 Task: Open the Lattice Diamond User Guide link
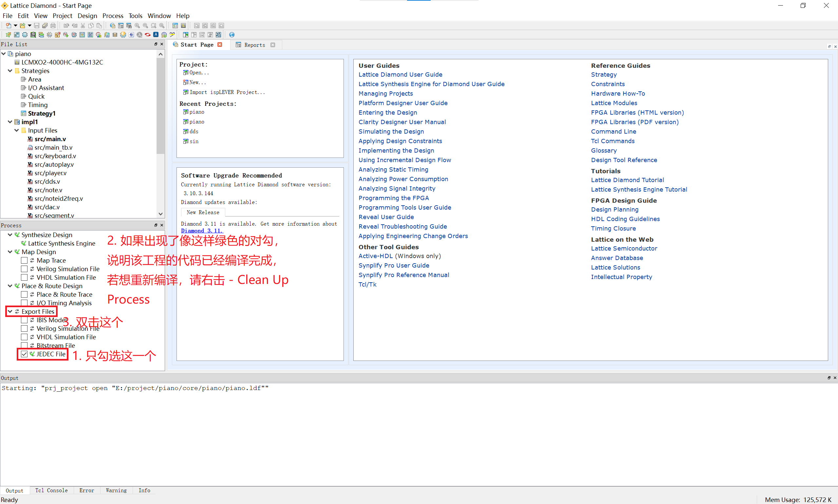tap(400, 74)
